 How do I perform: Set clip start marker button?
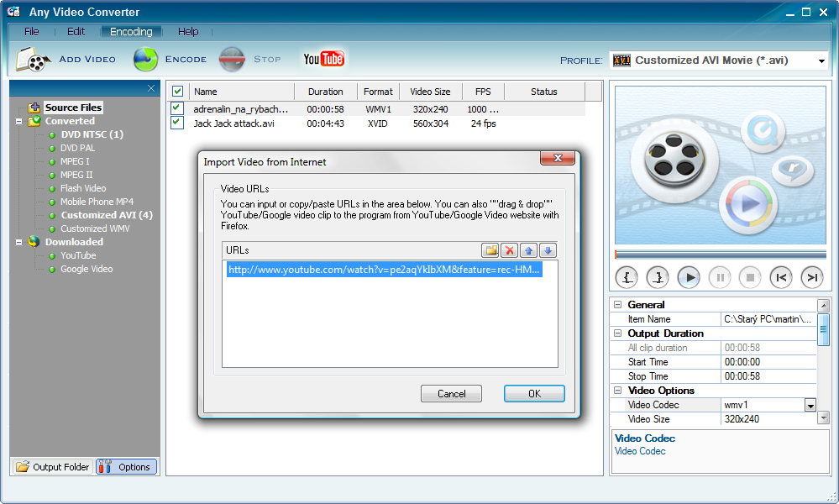click(627, 277)
